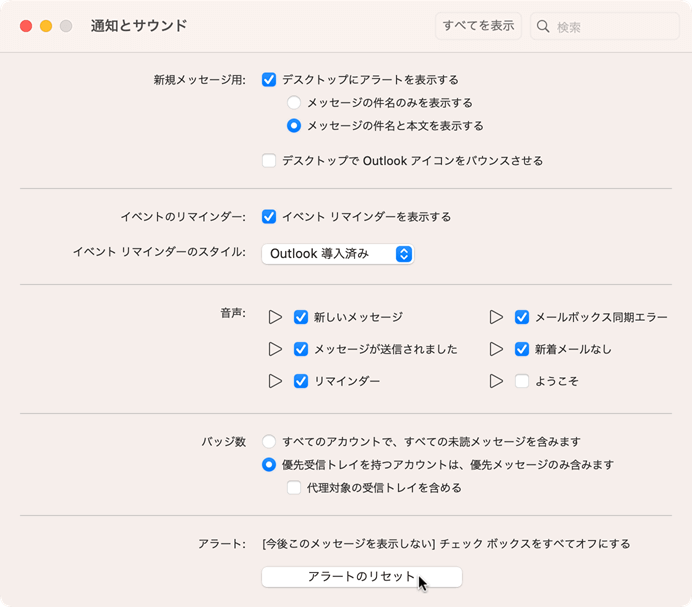Play the ようこそ sound preview
Screen dimensions: 692x607
[x=496, y=381]
